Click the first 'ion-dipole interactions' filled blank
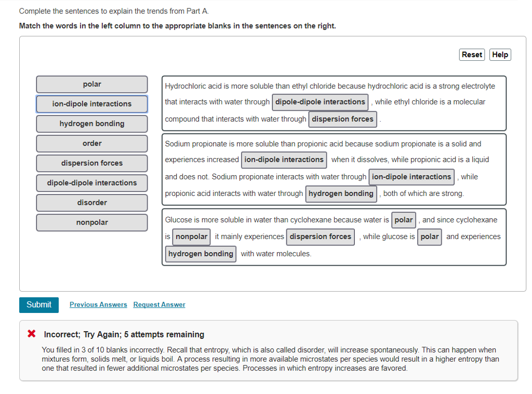Viewport: 532px width, 394px height. [284, 160]
